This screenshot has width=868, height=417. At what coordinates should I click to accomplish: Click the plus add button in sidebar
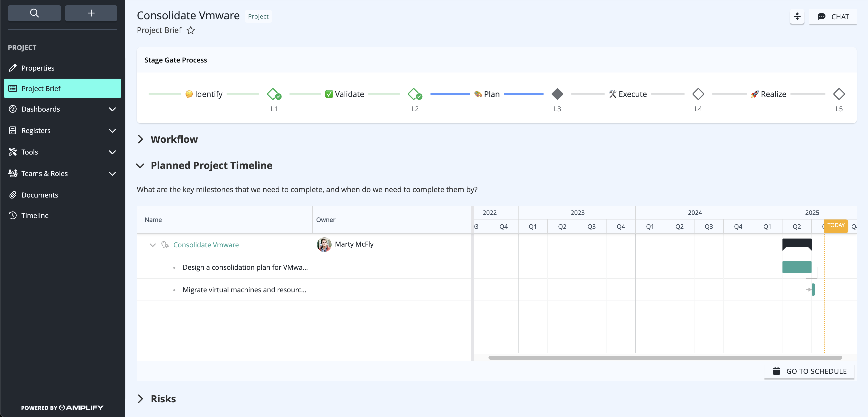point(91,13)
